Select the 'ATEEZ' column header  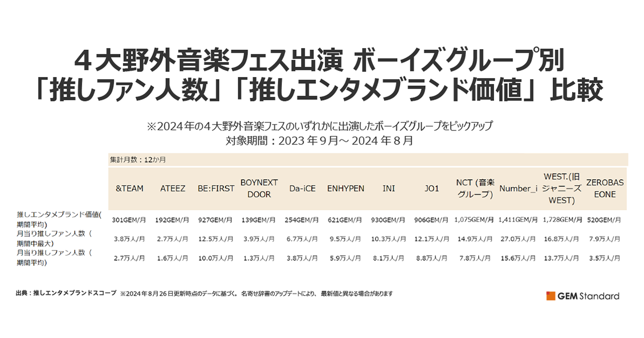click(x=173, y=188)
